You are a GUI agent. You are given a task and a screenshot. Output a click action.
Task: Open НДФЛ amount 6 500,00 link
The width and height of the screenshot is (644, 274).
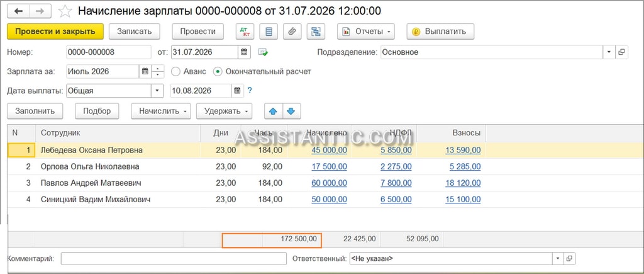point(396,200)
